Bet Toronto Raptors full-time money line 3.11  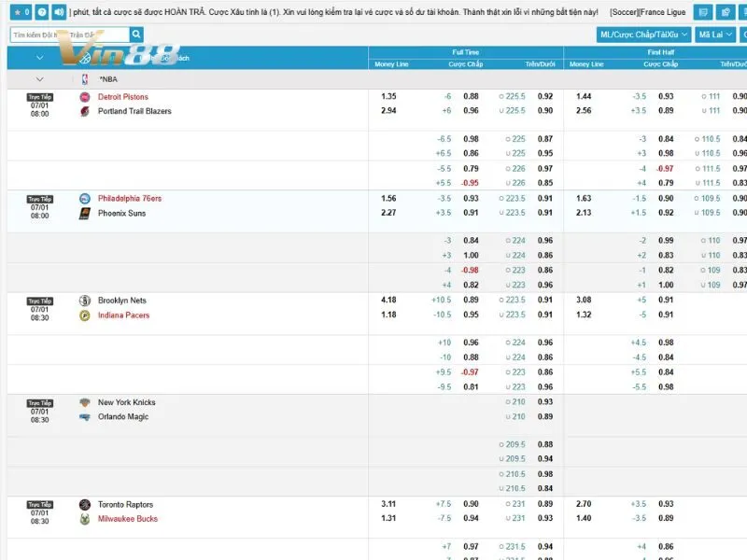(388, 503)
